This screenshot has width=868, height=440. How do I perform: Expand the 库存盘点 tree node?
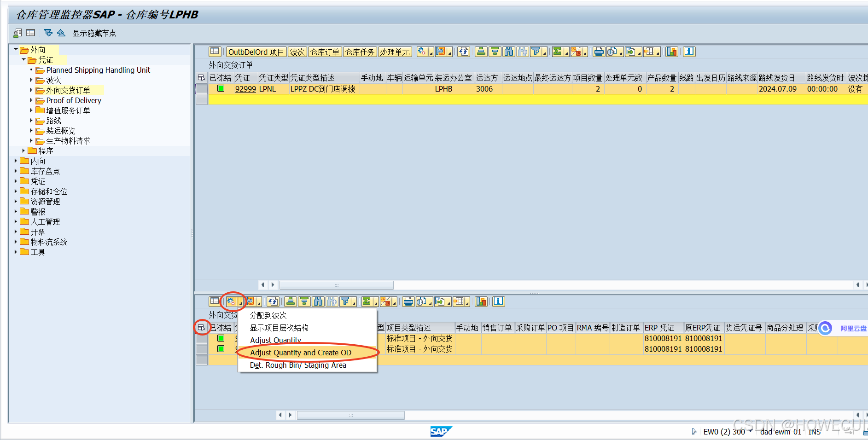(x=16, y=171)
